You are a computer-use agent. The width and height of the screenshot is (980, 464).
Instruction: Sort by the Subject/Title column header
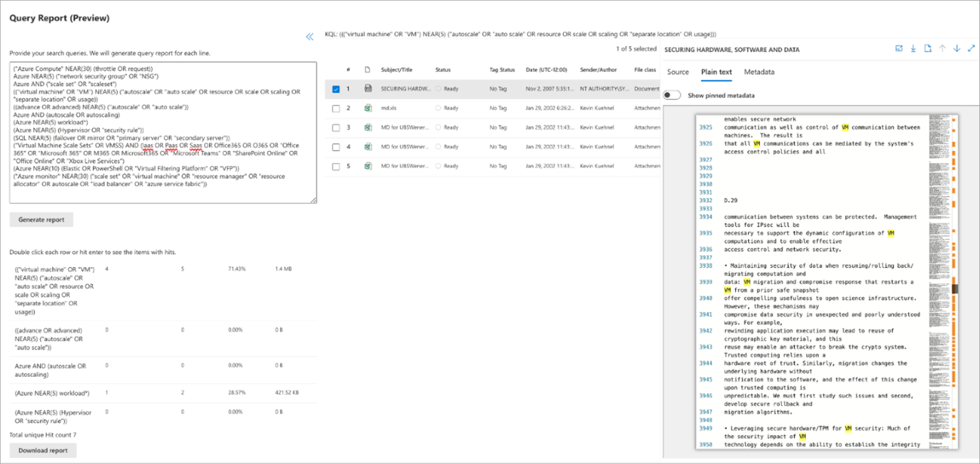(x=396, y=70)
